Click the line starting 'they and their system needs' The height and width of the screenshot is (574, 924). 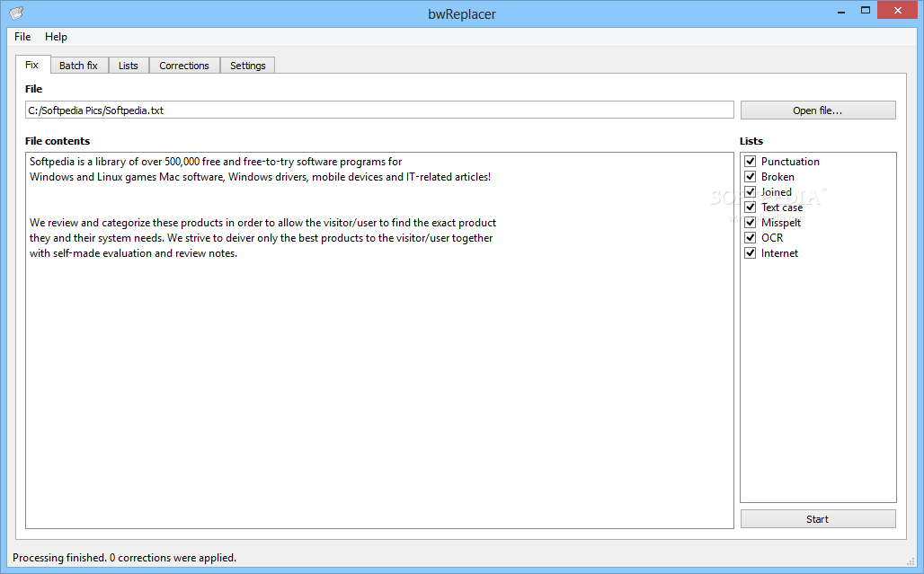click(261, 238)
